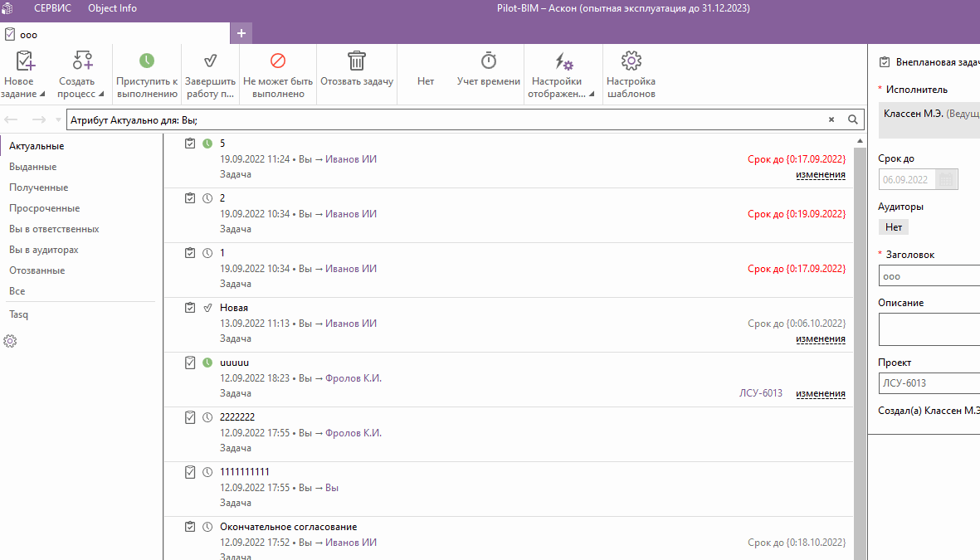Select the Вы в аудиторах filter
This screenshot has width=980, height=560.
44,250
